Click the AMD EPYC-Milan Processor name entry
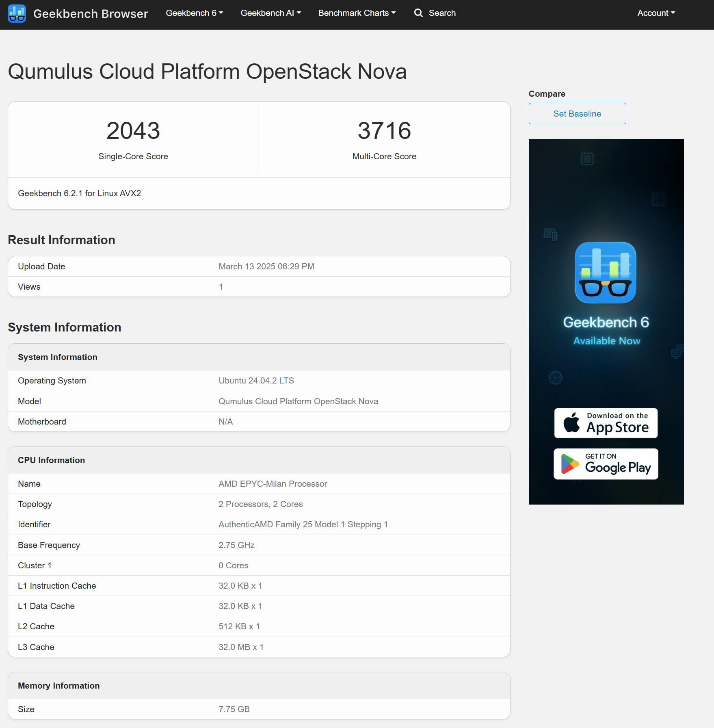714x728 pixels. tap(273, 483)
